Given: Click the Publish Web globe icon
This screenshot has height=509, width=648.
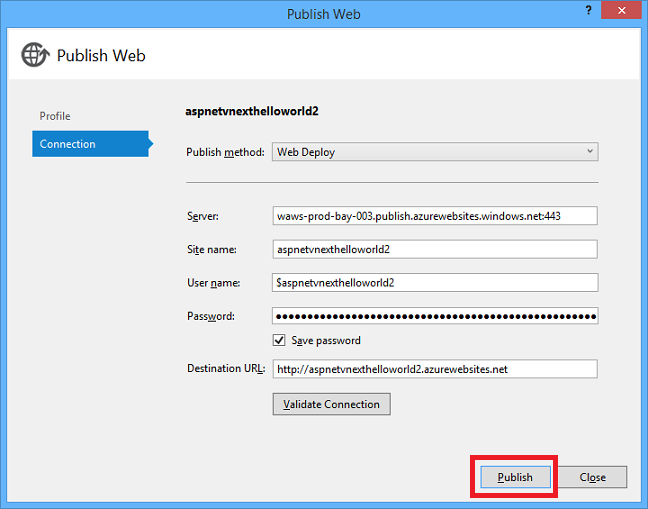Looking at the screenshot, I should [x=35, y=55].
